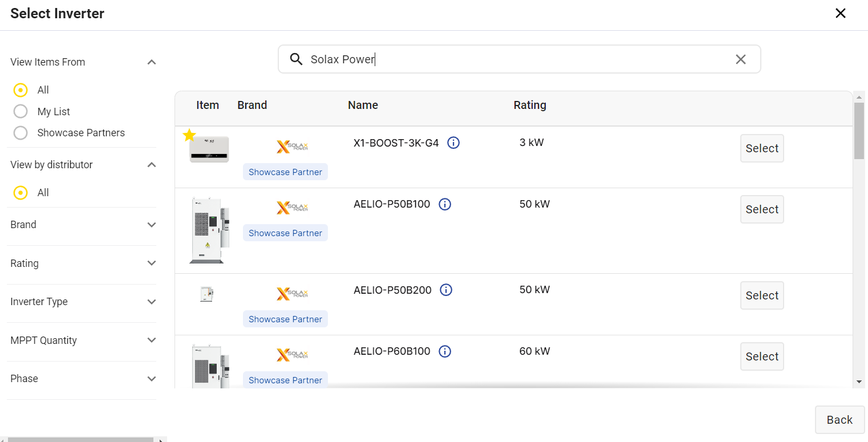Click the X1-BOOST-3K-G4 product thumbnail
This screenshot has height=442, width=868.
[209, 149]
